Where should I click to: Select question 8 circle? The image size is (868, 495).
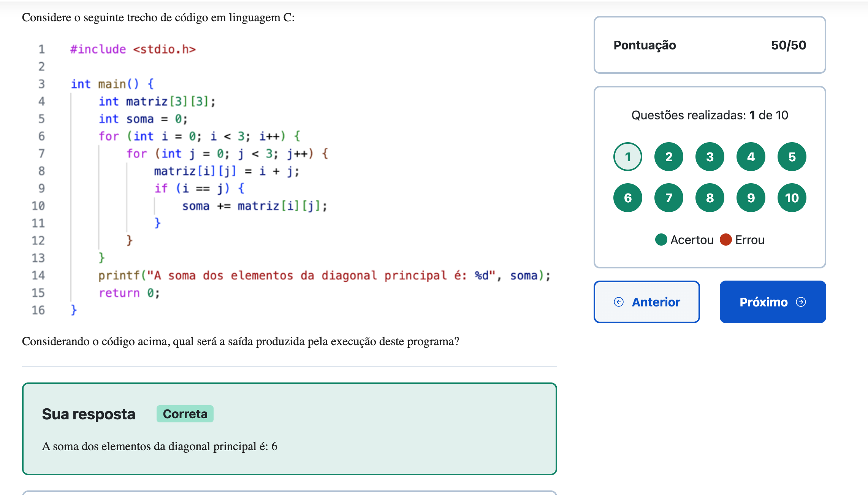click(x=710, y=198)
